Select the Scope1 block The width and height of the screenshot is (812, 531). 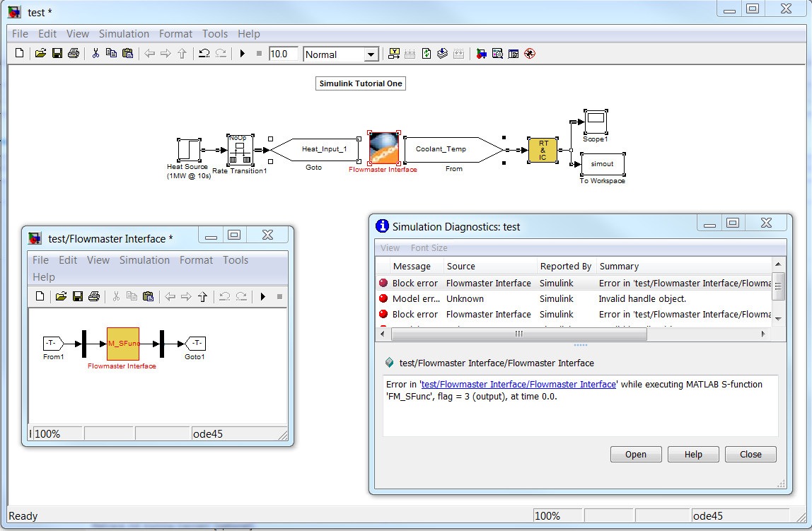[x=595, y=122]
